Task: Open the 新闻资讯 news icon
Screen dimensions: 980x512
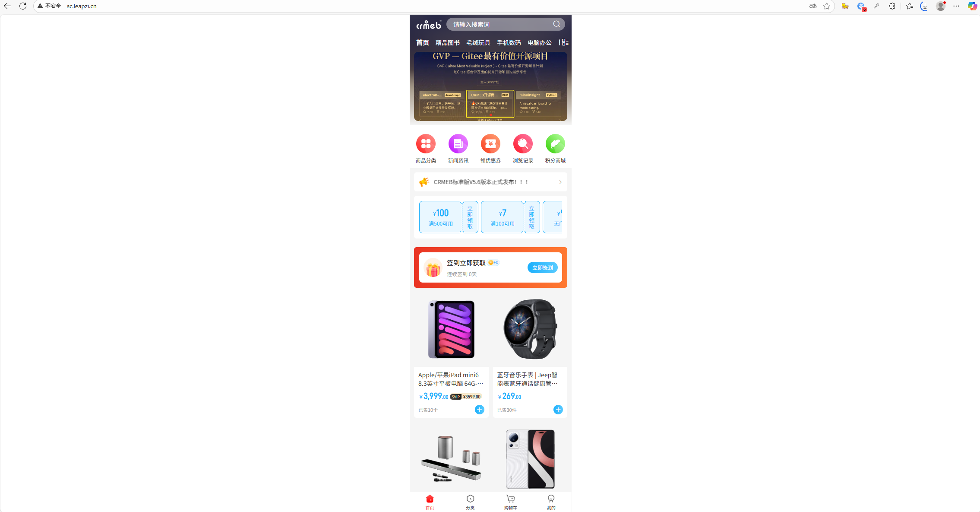Action: [458, 144]
